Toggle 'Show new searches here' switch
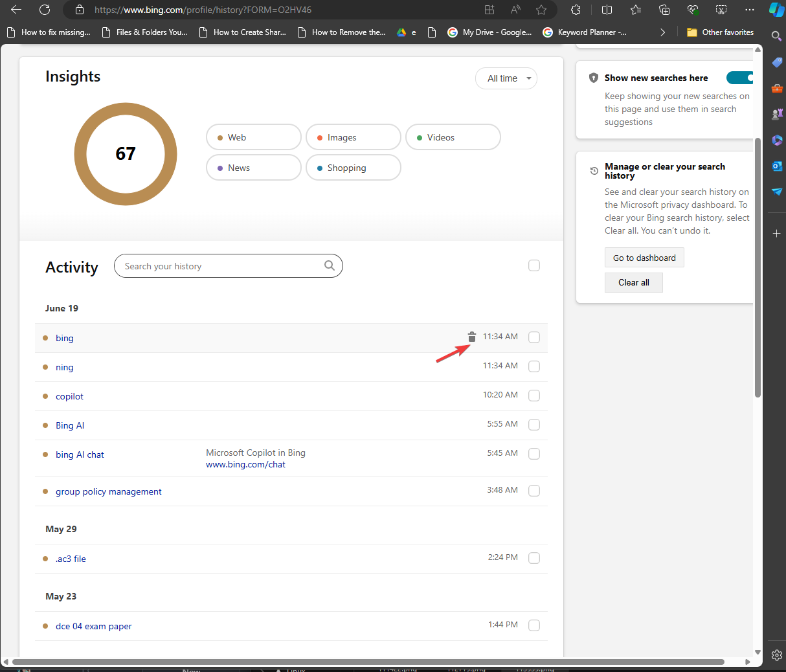 740,78
